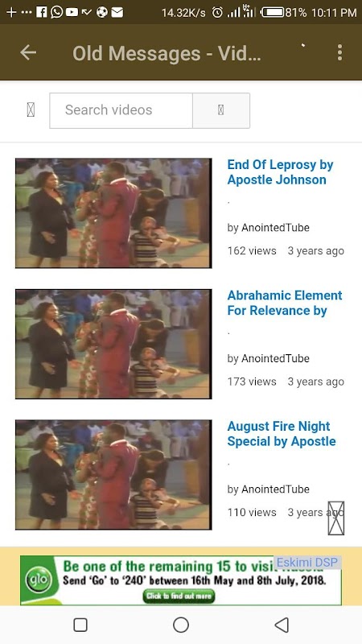Click 'Click to find out more' ad button
The image size is (362, 644).
(179, 596)
